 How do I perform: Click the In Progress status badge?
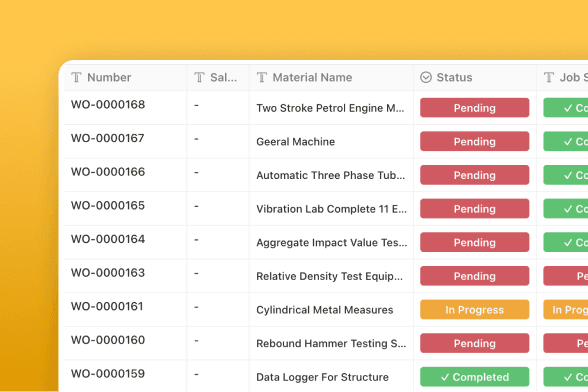(474, 309)
